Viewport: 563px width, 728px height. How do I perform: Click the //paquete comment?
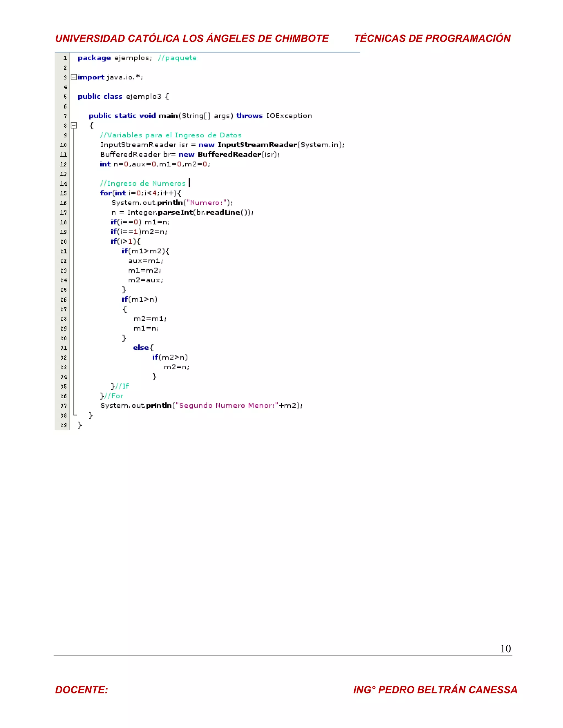click(x=177, y=58)
